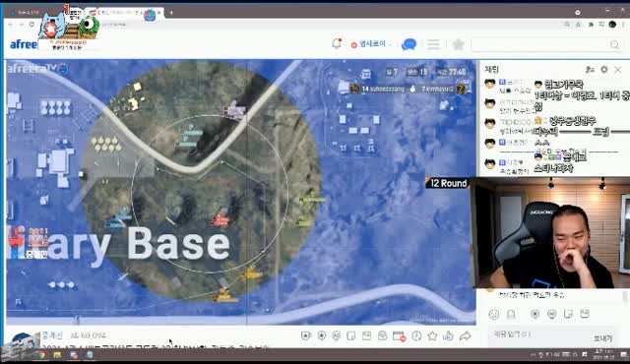Click the gift box icon below the video

pos(366,335)
